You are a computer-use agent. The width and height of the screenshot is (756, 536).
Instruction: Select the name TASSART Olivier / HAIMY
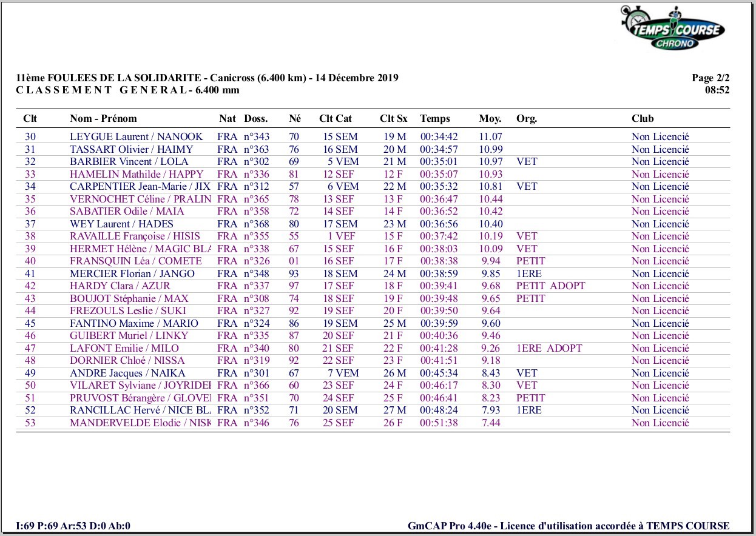point(132,149)
